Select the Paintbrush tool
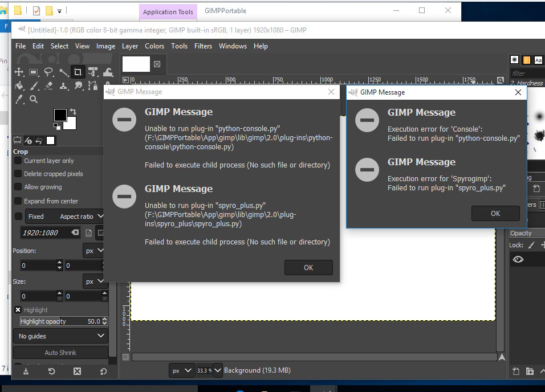The image size is (545, 392). pyautogui.click(x=34, y=85)
